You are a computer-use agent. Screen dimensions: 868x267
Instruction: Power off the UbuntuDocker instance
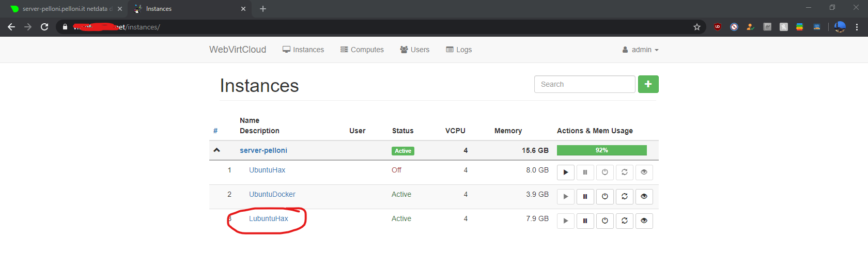click(x=605, y=196)
